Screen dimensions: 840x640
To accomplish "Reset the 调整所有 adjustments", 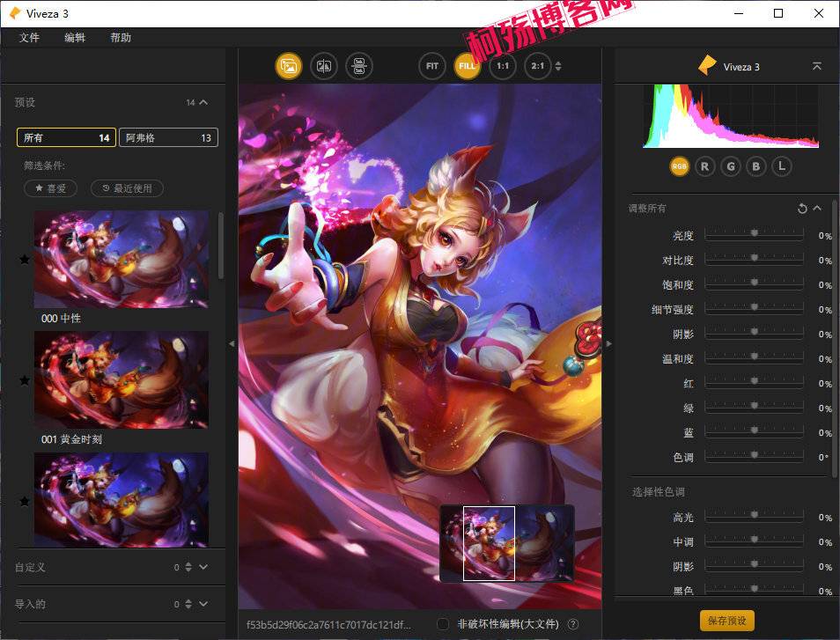I will point(802,209).
